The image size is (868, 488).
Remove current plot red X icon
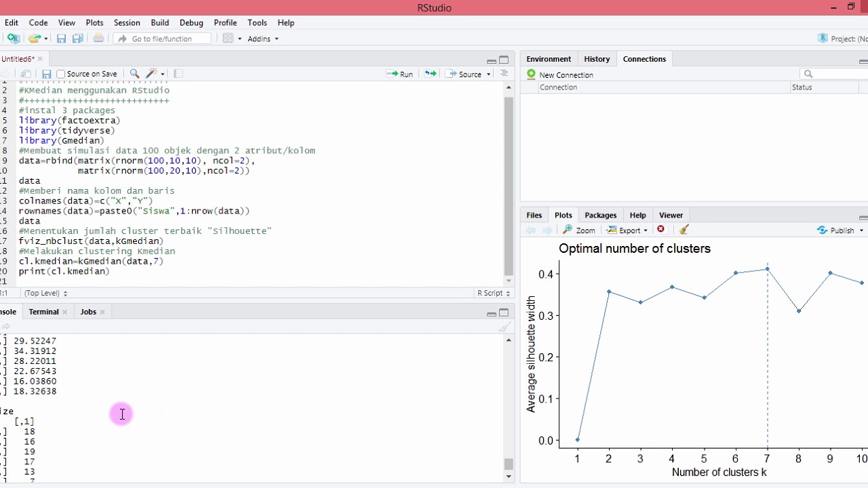point(660,230)
